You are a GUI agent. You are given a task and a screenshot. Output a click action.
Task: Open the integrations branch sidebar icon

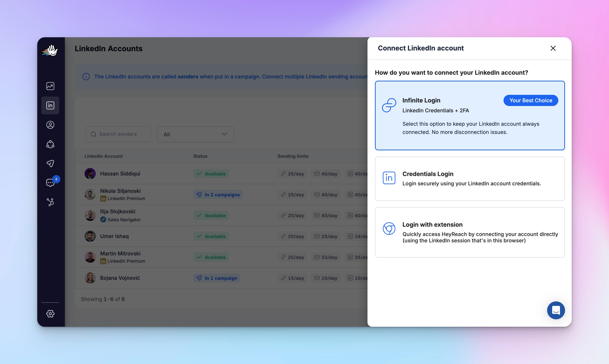50,202
